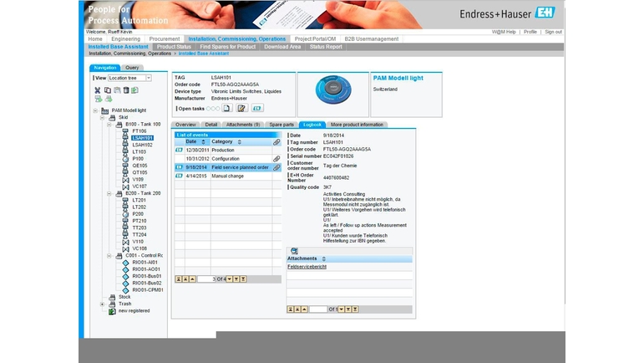Click the edit pencil icon beside Open tasks
This screenshot has height=363, width=644.
[x=241, y=108]
